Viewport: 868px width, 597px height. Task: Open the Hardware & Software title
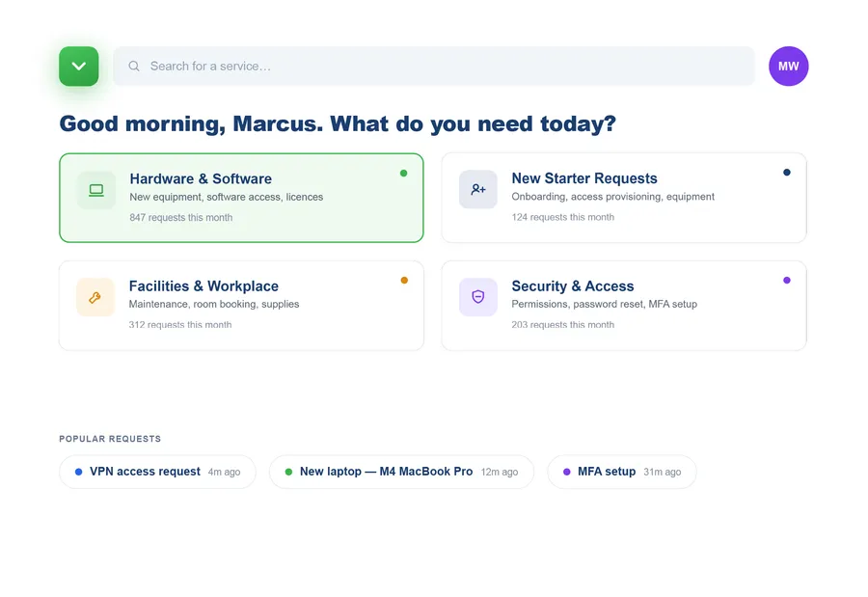[x=201, y=178]
